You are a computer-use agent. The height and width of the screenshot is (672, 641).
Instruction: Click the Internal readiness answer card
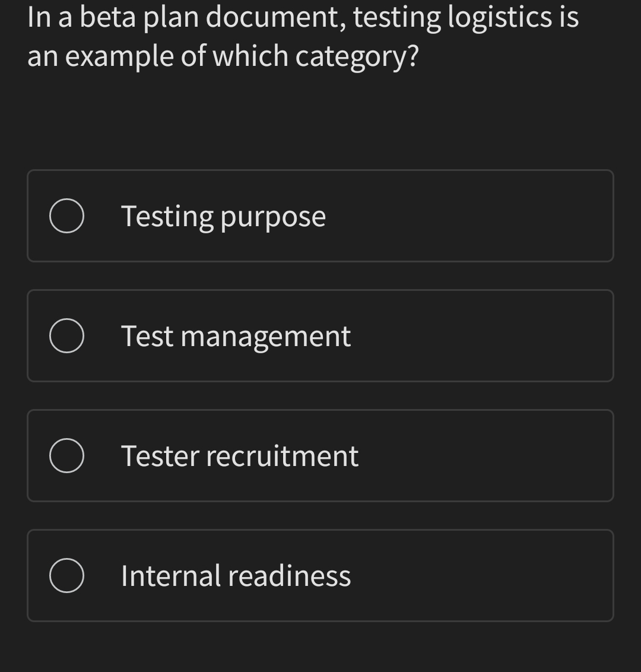[x=320, y=575]
